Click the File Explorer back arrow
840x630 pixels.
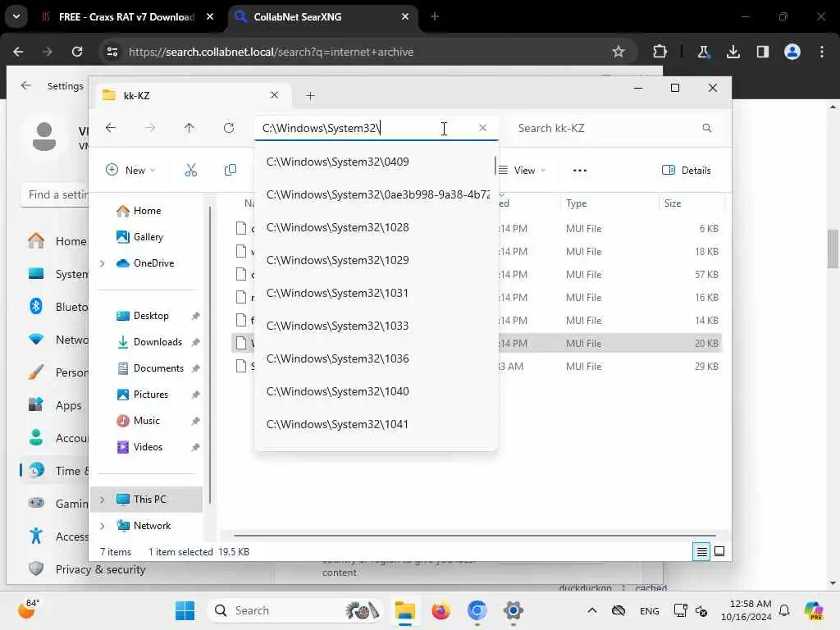[111, 128]
